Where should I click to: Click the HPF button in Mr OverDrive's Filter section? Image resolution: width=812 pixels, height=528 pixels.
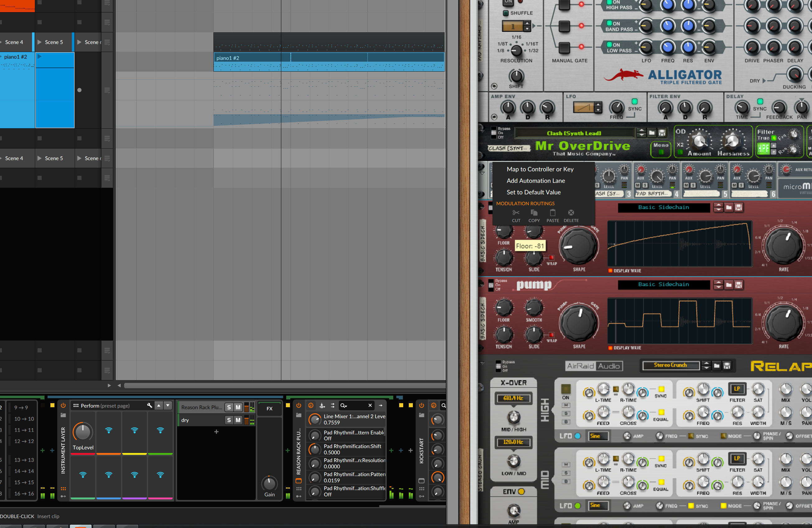point(763,148)
